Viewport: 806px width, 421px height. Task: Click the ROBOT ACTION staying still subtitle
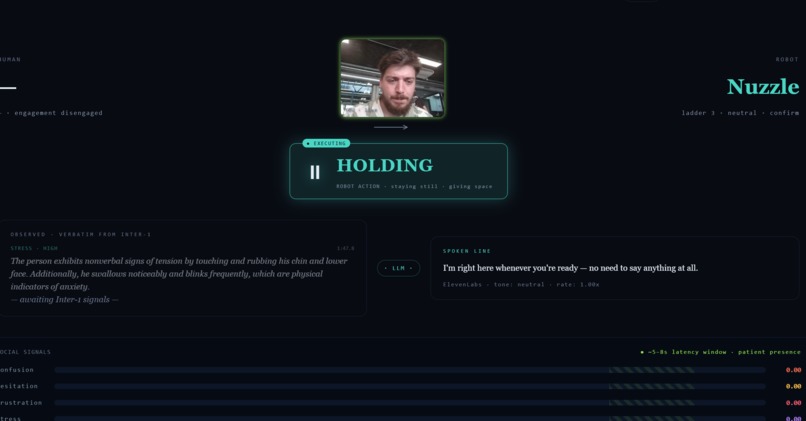click(414, 187)
